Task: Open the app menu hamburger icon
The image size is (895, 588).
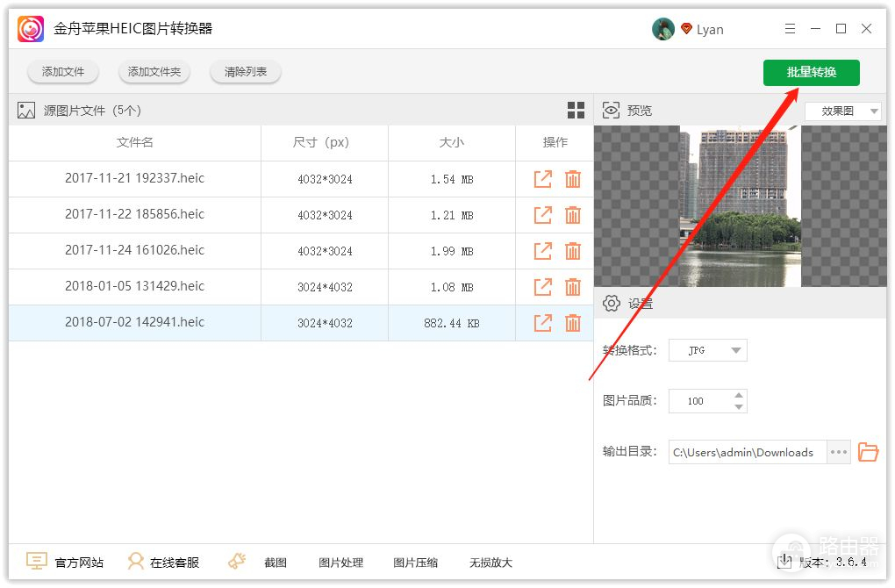Action: tap(790, 29)
